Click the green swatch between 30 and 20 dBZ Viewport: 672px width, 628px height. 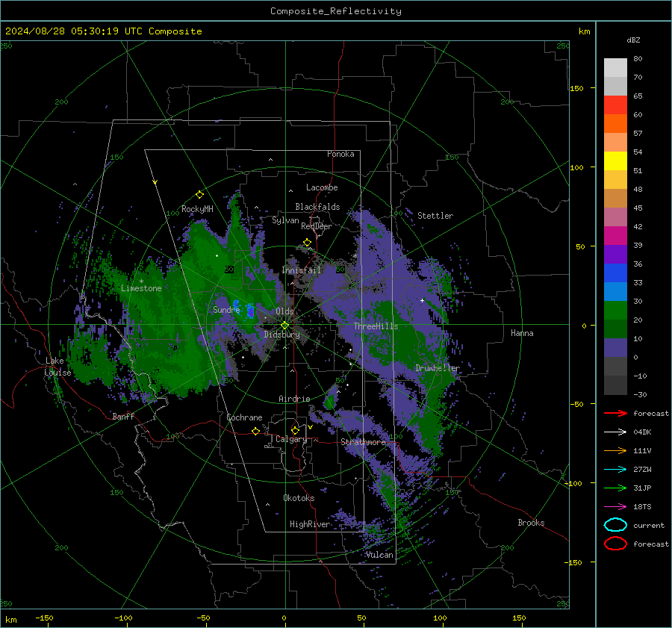coord(615,311)
